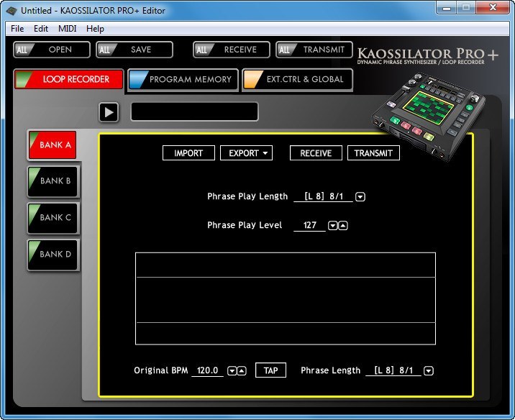The width and height of the screenshot is (515, 420).
Task: Click the ALL RECEIVE button
Action: coord(232,50)
